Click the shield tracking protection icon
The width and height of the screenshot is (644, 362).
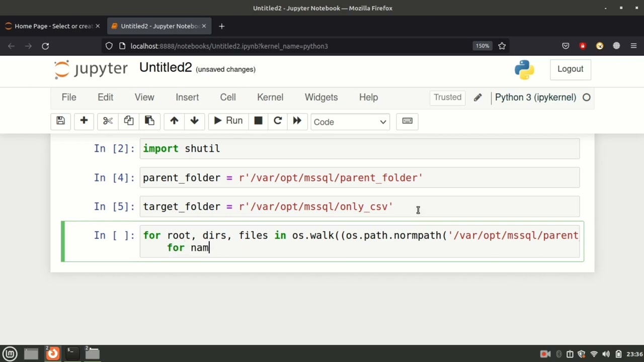pos(109,46)
